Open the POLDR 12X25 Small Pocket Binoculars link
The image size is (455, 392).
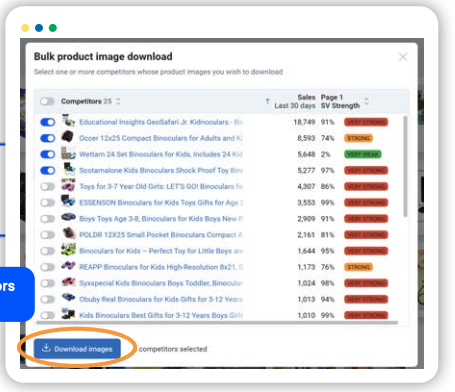(161, 235)
